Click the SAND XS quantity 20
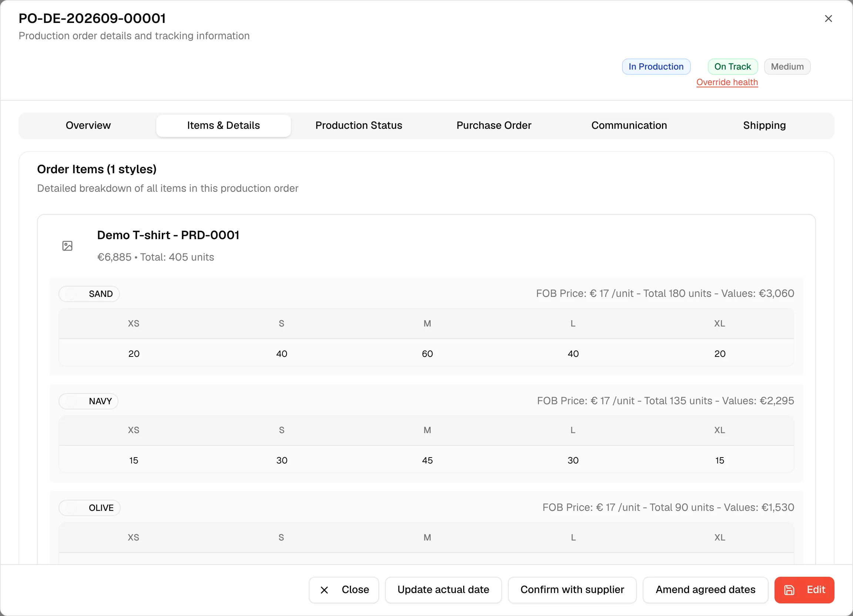Viewport: 853px width, 616px height. tap(134, 354)
